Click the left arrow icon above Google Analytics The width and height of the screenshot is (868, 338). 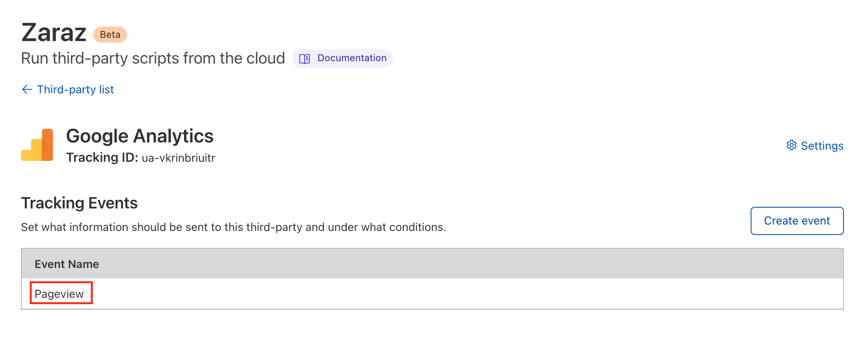26,89
